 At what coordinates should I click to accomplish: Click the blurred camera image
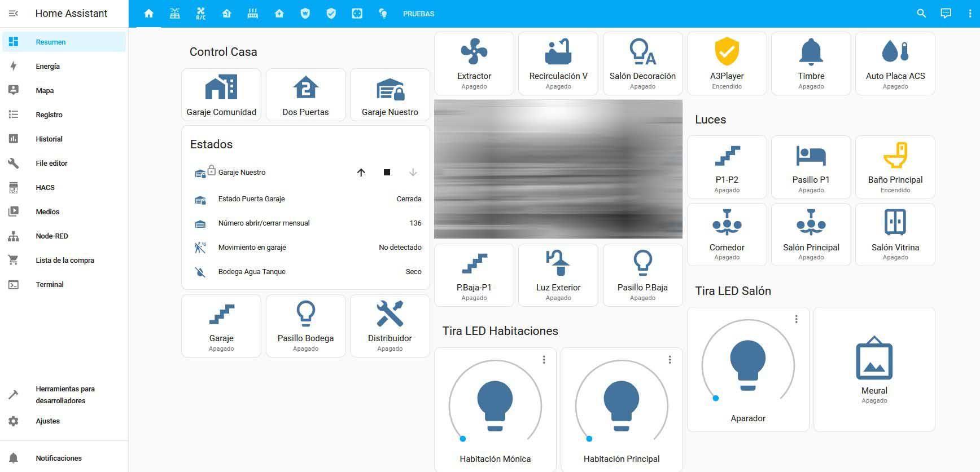pos(558,169)
